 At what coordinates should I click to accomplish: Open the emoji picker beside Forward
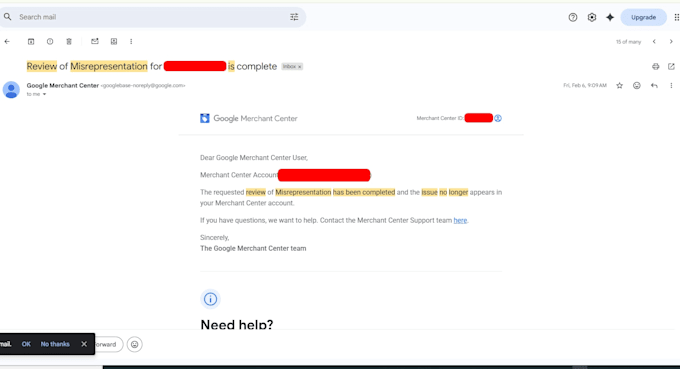134,344
